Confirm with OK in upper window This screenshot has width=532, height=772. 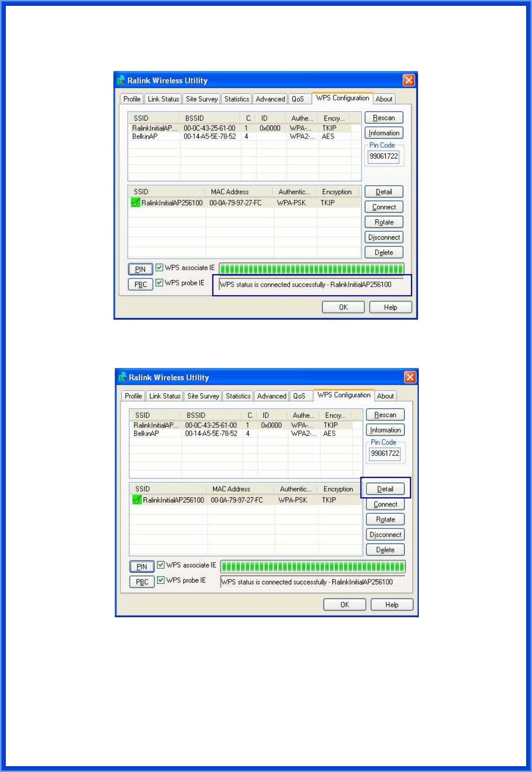343,307
